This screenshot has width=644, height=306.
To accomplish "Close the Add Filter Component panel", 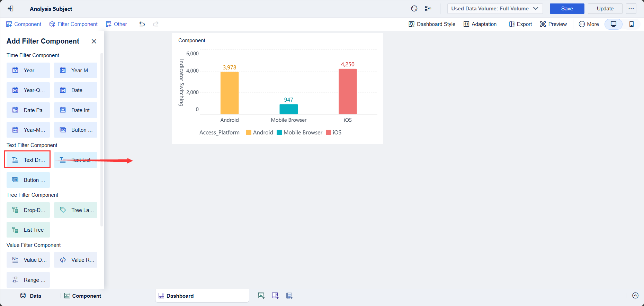I will pyautogui.click(x=94, y=41).
